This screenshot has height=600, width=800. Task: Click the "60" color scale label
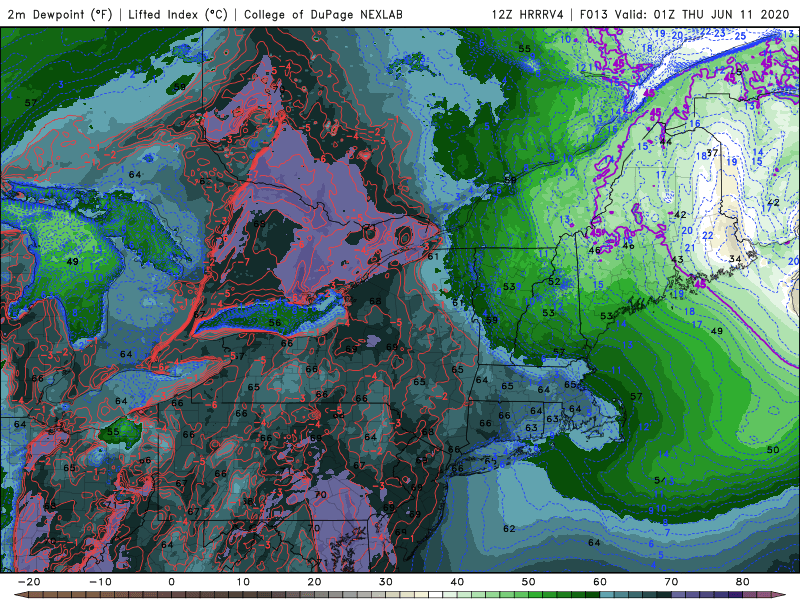(600, 582)
